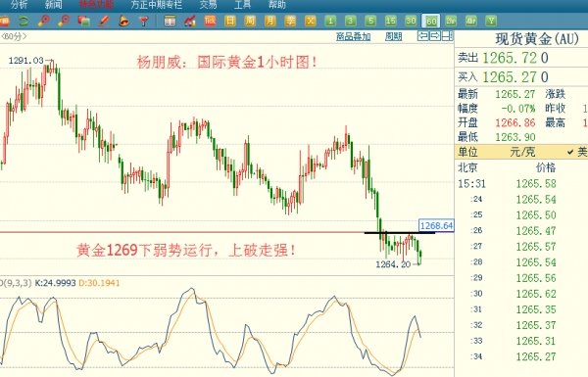
Task: Select the 元/克 unit option
Action: pyautogui.click(x=522, y=152)
